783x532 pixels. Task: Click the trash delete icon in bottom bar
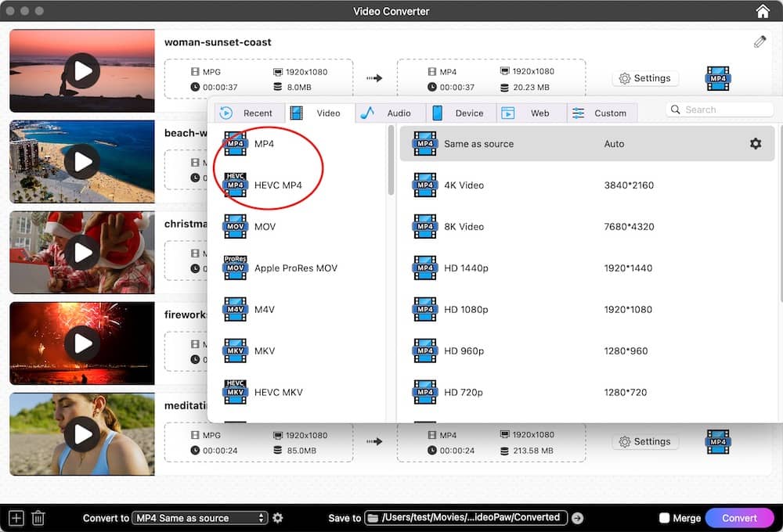(38, 517)
